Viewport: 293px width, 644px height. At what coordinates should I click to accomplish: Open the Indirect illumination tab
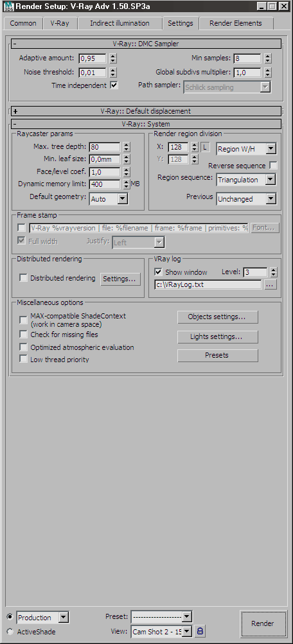pos(120,23)
